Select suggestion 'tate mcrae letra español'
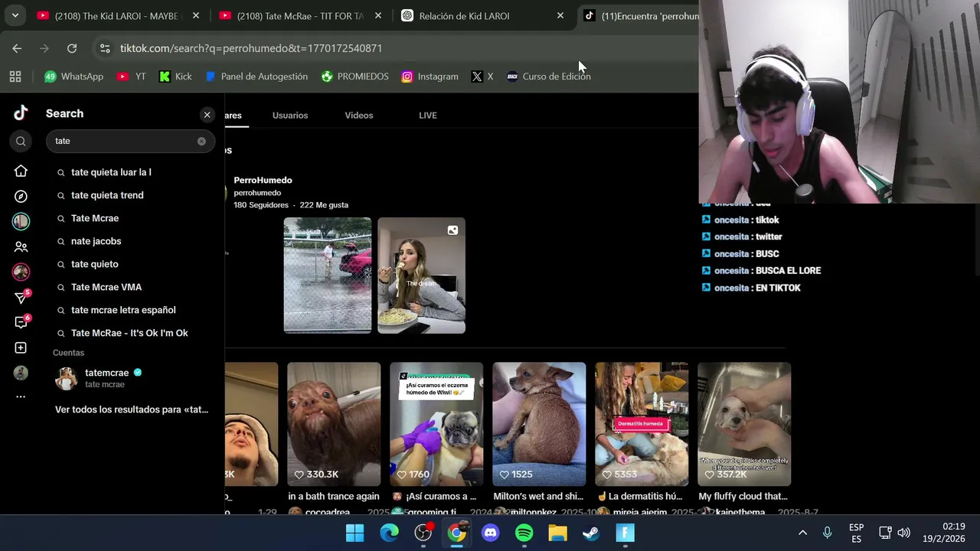Image resolution: width=980 pixels, height=551 pixels. click(x=123, y=310)
